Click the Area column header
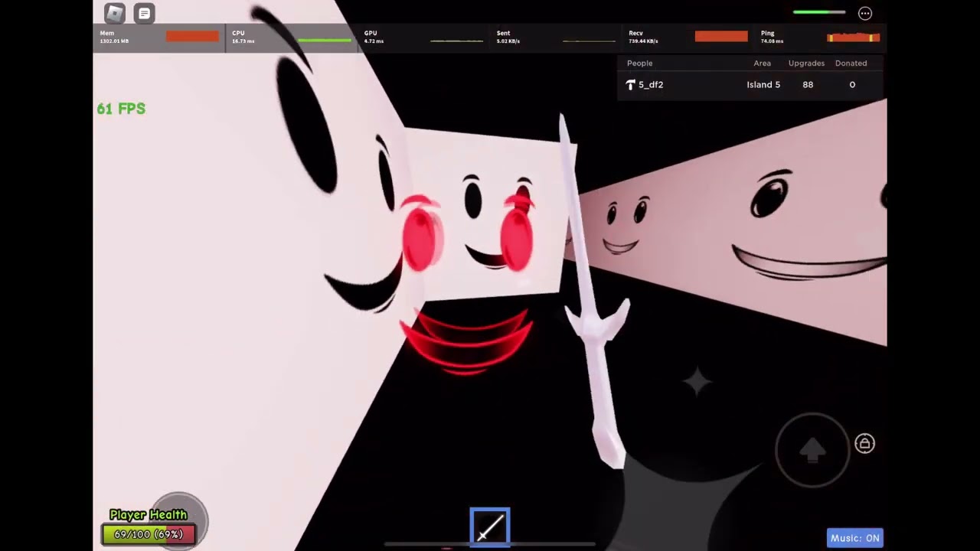 pyautogui.click(x=762, y=64)
